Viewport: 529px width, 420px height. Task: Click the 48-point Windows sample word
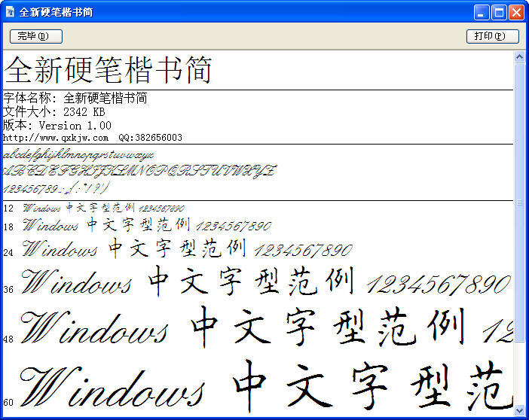[x=94, y=327]
